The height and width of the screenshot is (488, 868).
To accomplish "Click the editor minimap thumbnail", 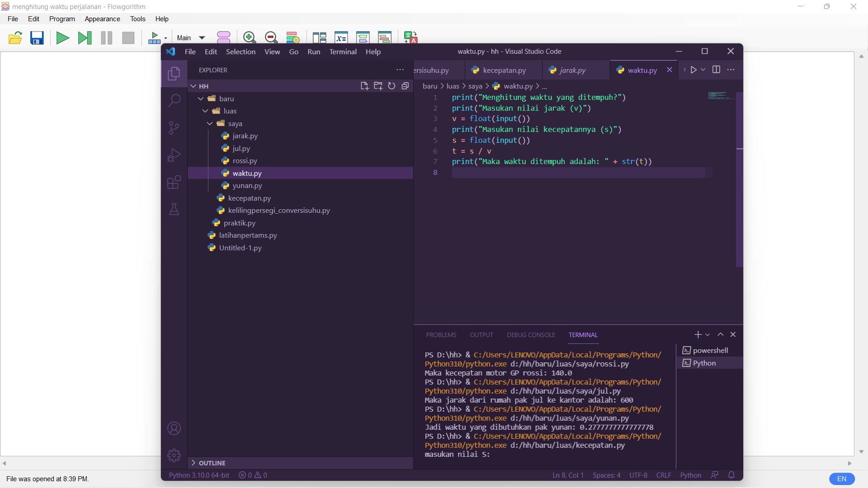I will pos(719,96).
